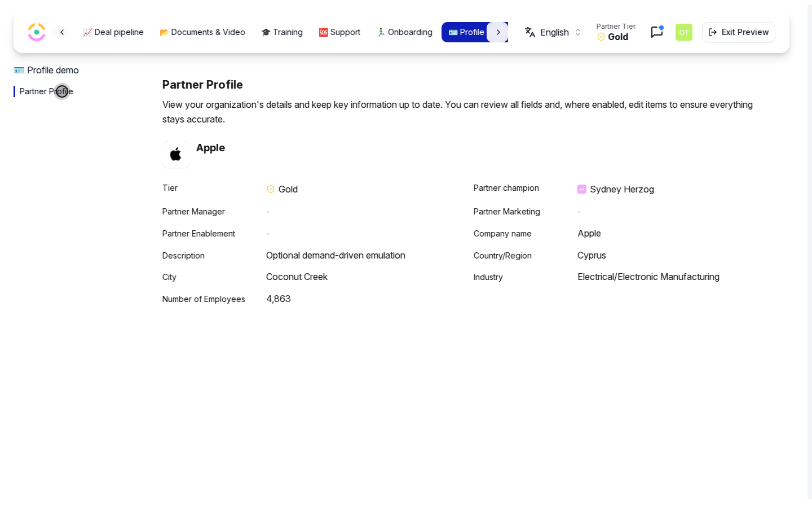Select the Profile tab
812x508 pixels.
pos(466,32)
